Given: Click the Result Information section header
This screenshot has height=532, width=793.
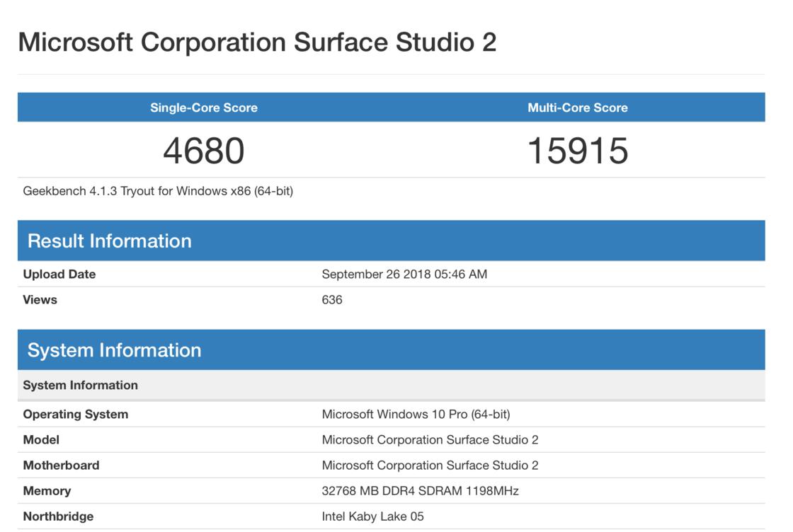Looking at the screenshot, I should click(x=110, y=241).
